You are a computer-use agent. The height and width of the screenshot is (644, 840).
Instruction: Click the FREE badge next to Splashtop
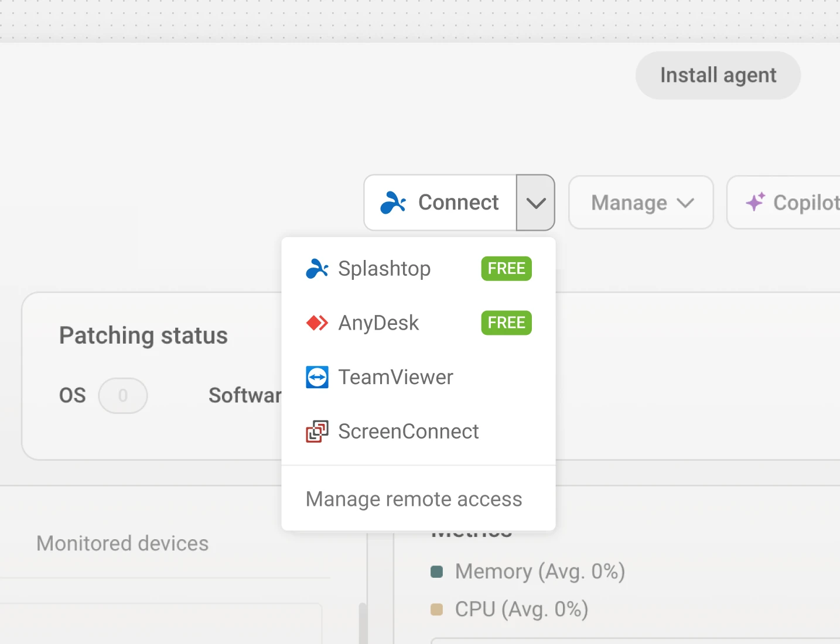506,269
